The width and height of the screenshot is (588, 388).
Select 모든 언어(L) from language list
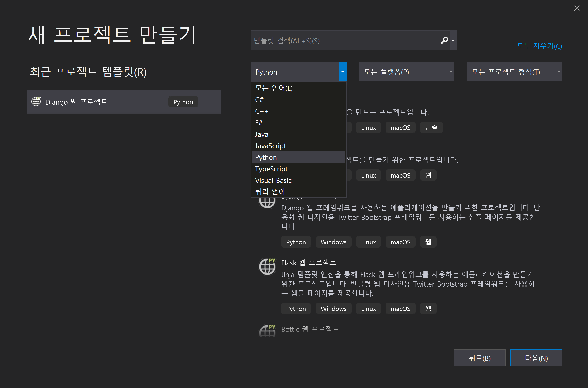[274, 88]
